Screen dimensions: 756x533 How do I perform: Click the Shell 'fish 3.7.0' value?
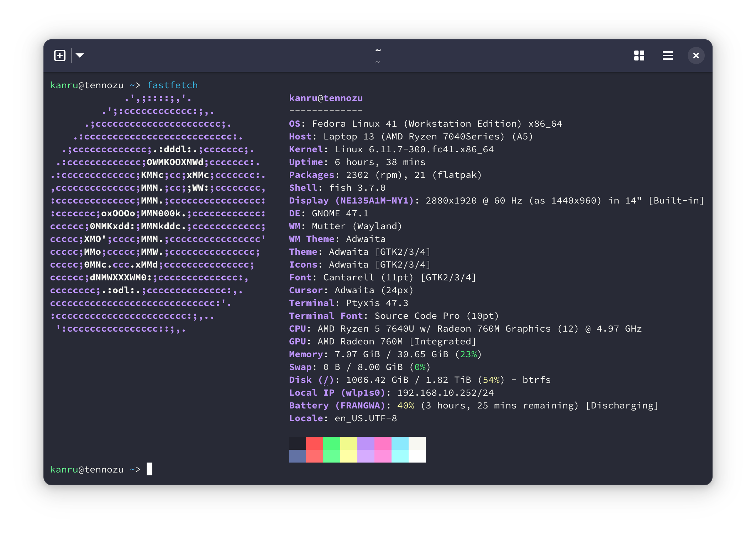click(357, 188)
